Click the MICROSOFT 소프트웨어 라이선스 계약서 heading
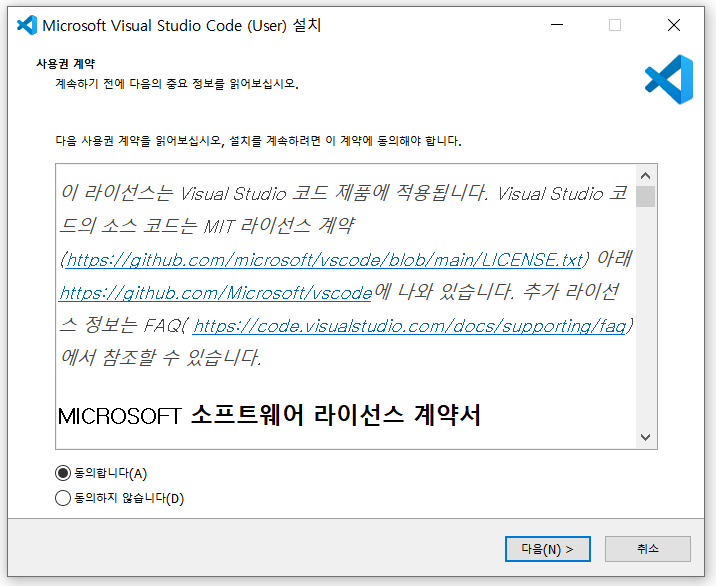The height and width of the screenshot is (586, 716). coord(269,415)
